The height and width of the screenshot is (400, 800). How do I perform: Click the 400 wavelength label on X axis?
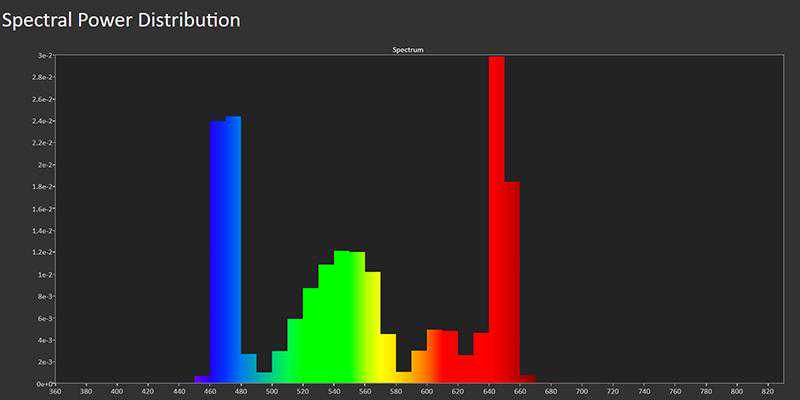[x=117, y=392]
